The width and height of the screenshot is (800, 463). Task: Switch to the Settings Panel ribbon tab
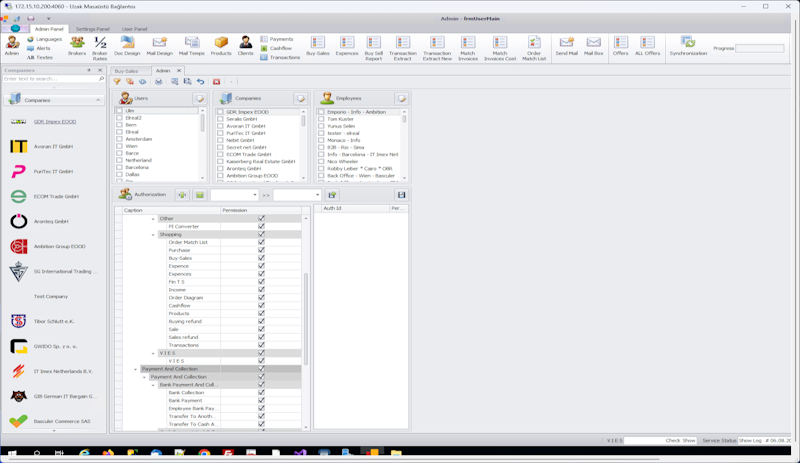pyautogui.click(x=92, y=29)
